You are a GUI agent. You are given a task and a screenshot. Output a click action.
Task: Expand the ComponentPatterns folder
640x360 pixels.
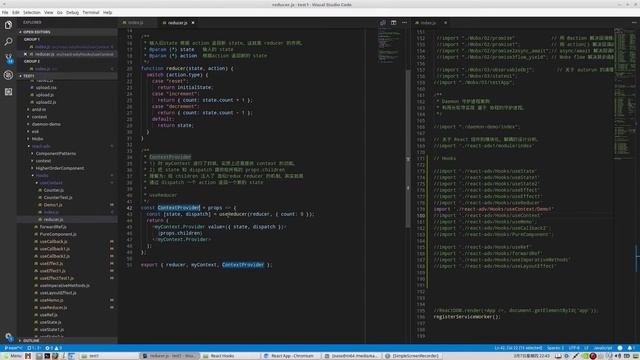(56, 153)
